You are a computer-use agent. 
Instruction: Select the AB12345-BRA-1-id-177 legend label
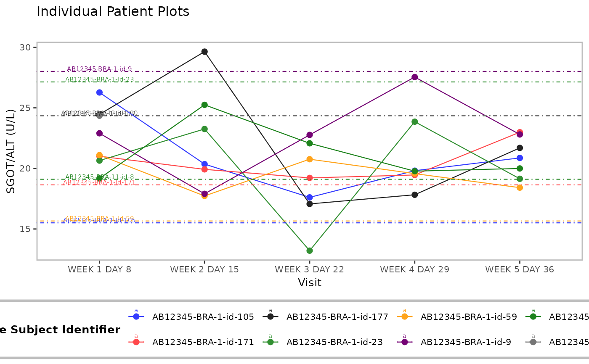337,317
